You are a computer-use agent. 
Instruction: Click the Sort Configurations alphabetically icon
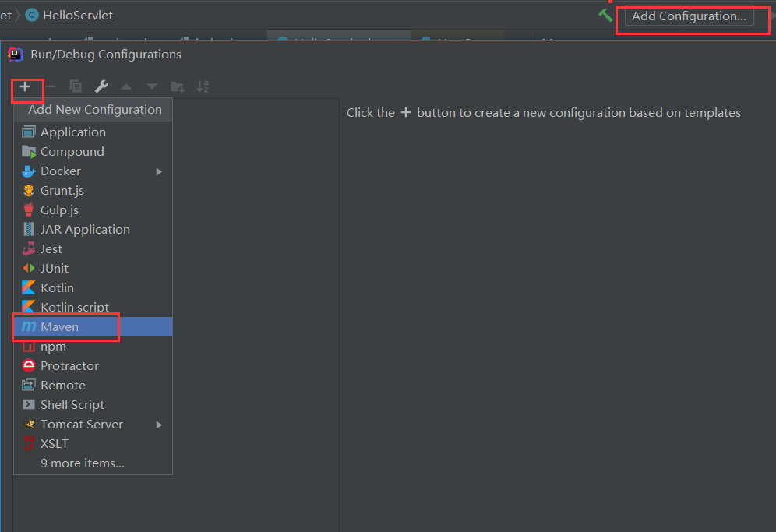point(203,86)
